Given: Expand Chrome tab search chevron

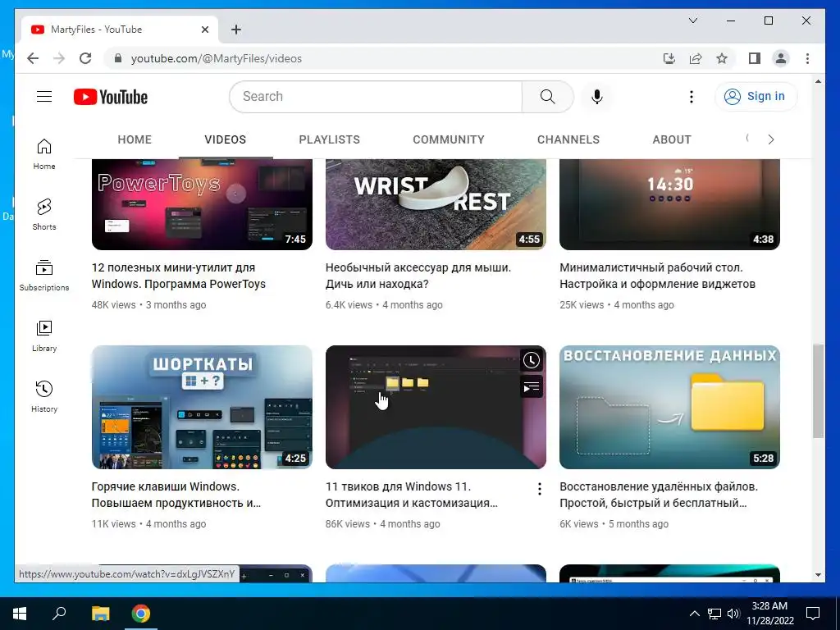Looking at the screenshot, I should click(x=692, y=21).
